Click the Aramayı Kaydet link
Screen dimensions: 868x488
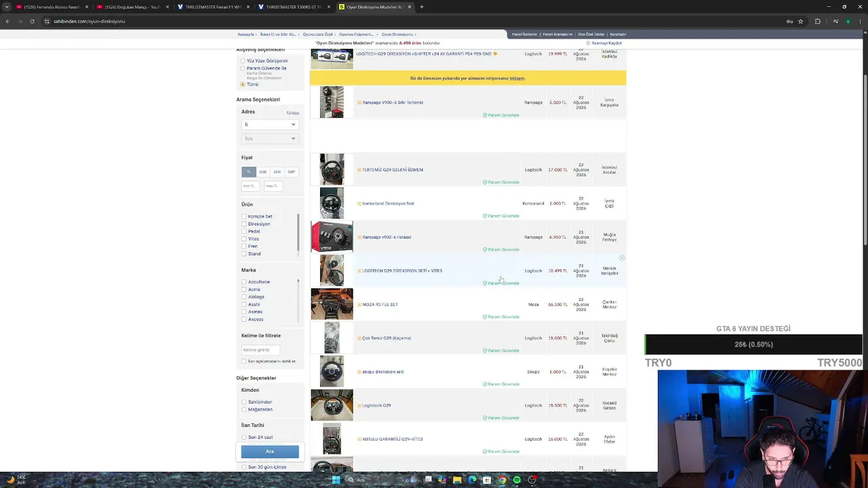(x=606, y=43)
